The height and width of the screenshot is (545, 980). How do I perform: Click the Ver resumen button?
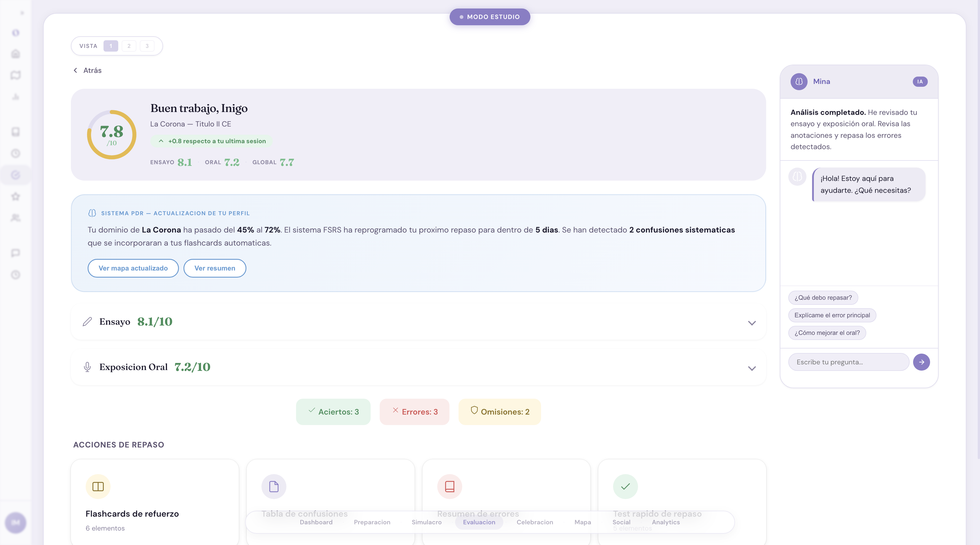[215, 268]
